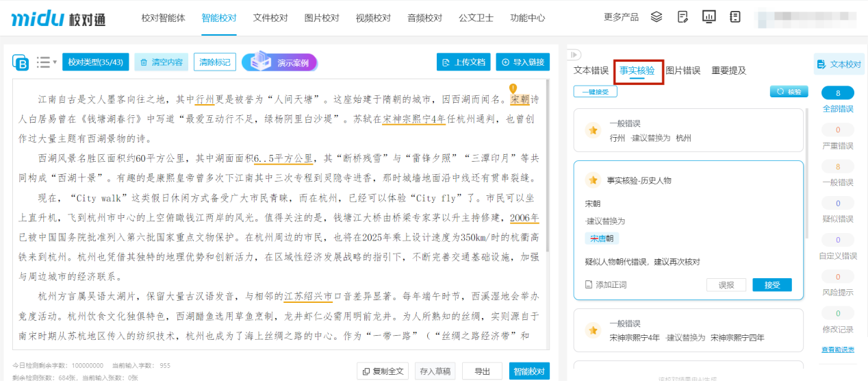Click underlined 宋神宗熙宁4年 in text

coord(414,119)
